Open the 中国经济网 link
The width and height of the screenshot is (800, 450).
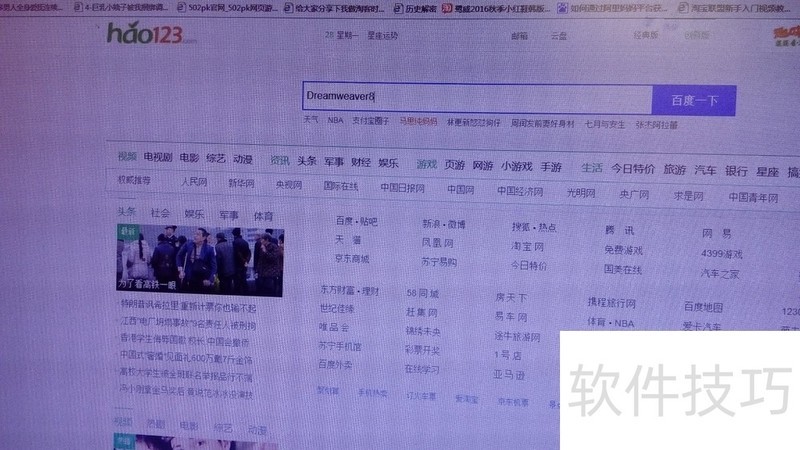tap(520, 191)
